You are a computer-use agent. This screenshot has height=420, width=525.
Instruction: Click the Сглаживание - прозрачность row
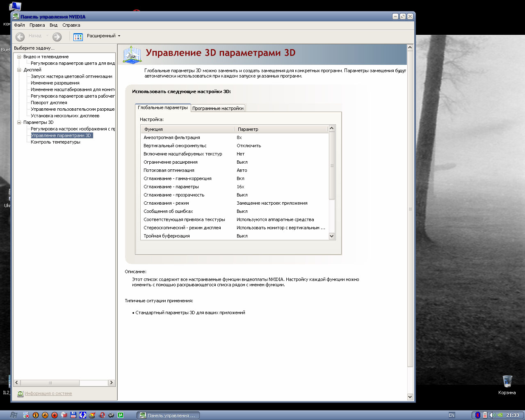pyautogui.click(x=235, y=195)
